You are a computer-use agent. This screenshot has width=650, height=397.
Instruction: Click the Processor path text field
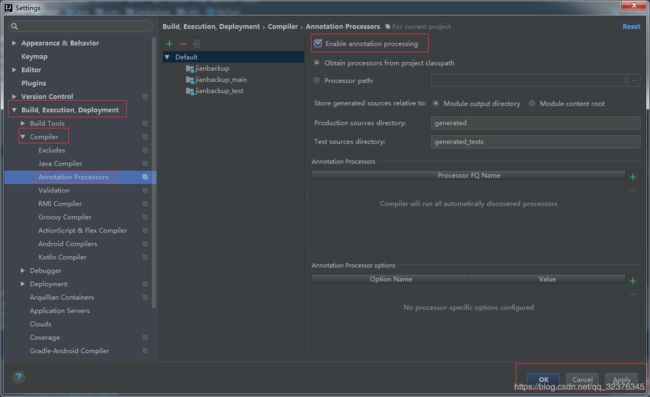click(529, 80)
